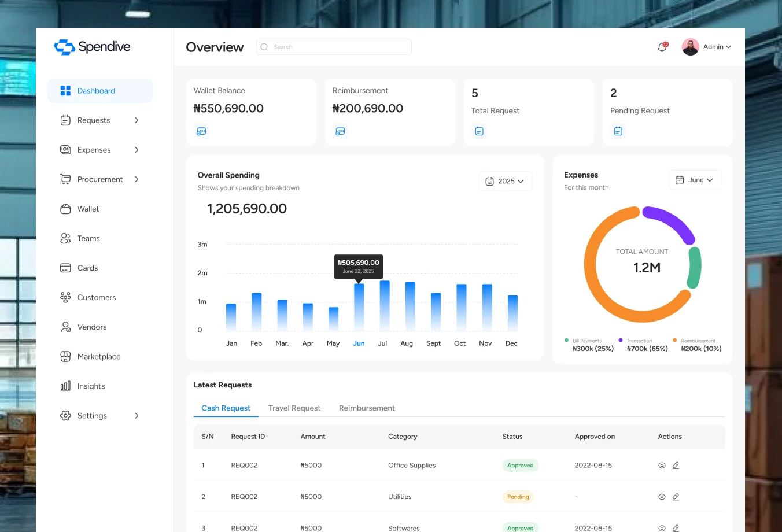The height and width of the screenshot is (532, 782).
Task: Click the Customers sidebar icon
Action: (x=65, y=297)
